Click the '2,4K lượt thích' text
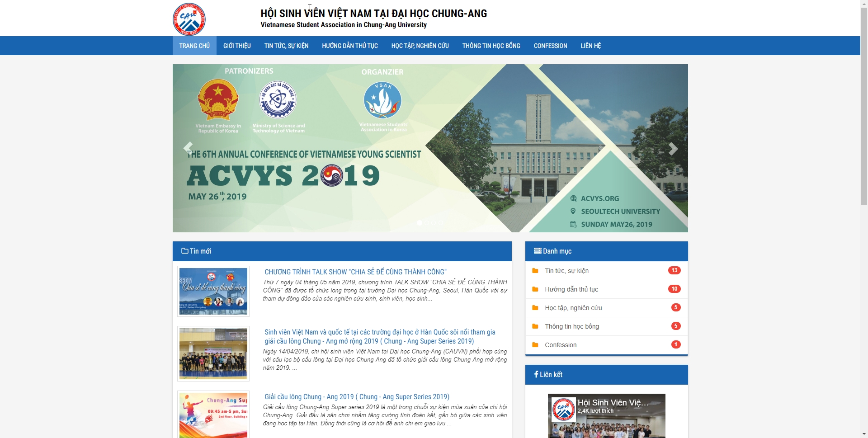The height and width of the screenshot is (438, 868). [x=595, y=411]
